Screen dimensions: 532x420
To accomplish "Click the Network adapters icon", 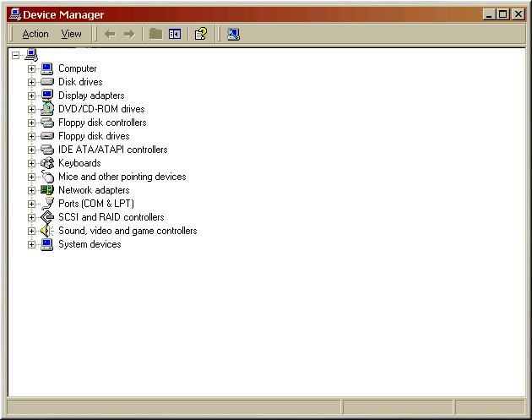I will [x=47, y=190].
